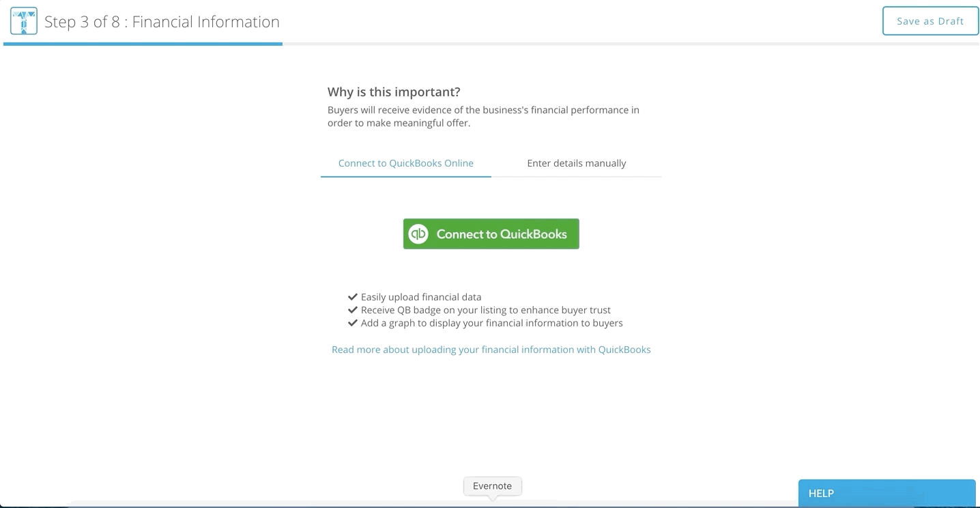Click the 'Why is this important?' heading
This screenshot has height=508, width=980.
point(394,92)
